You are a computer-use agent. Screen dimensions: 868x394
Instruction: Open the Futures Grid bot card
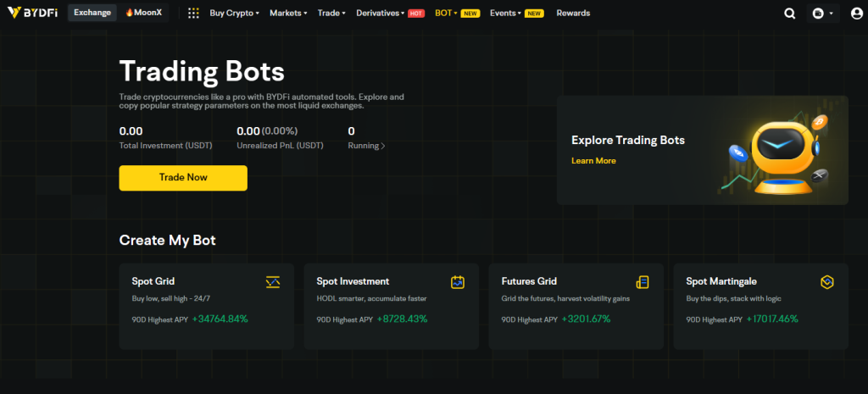click(576, 306)
